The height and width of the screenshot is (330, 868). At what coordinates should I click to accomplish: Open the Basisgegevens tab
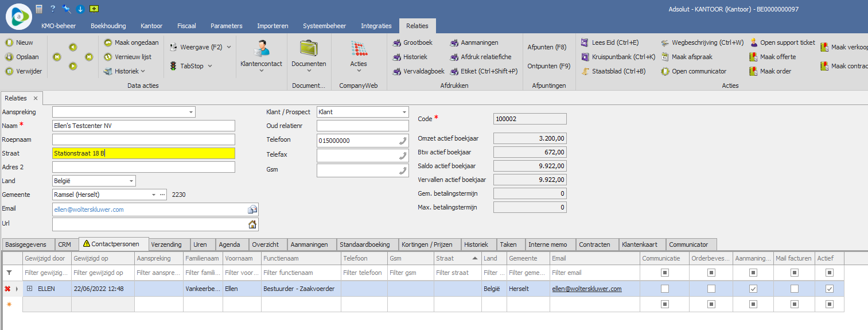click(x=27, y=244)
